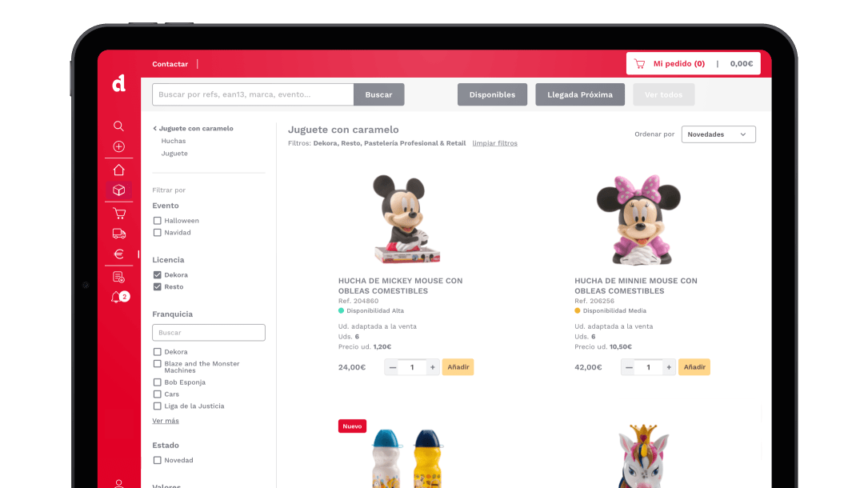Open the Minnie Mouse hucha image

coord(639,220)
